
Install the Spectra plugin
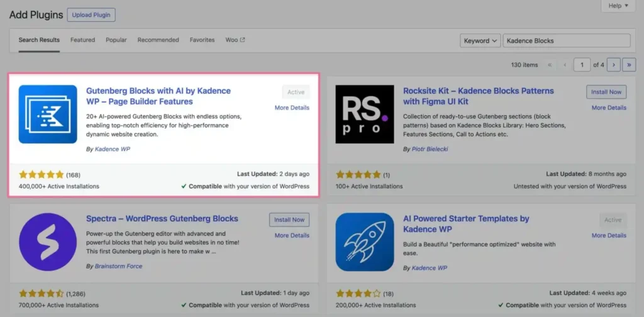(289, 220)
